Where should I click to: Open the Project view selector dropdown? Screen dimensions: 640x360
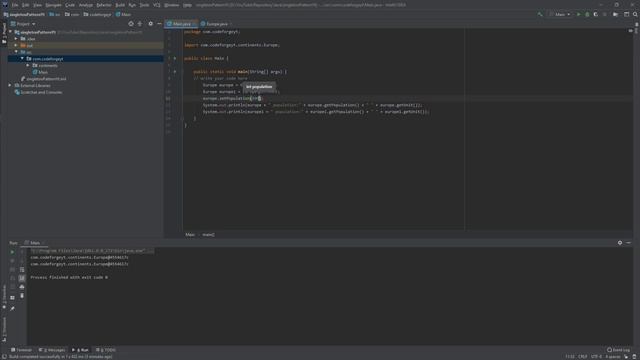click(23, 24)
